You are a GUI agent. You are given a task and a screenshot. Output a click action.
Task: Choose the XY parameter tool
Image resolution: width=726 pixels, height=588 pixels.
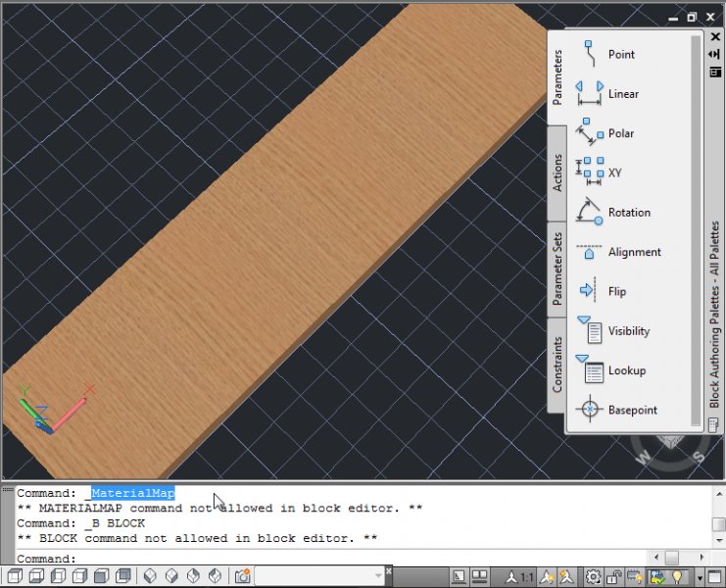[x=600, y=172]
